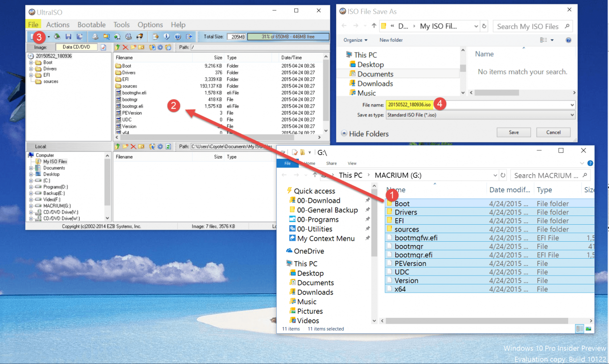Image resolution: width=609 pixels, height=364 pixels.
Task: Select sources folder row in UltraISO image list
Action: point(218,86)
